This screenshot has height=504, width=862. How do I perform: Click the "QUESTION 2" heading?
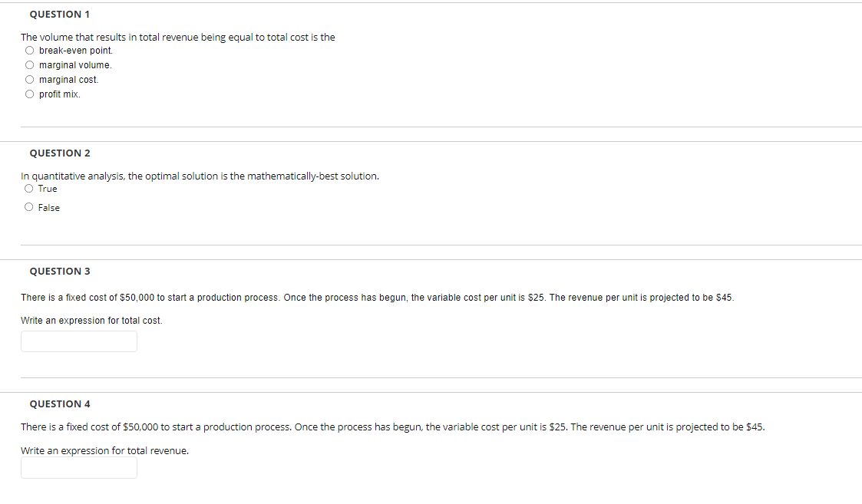click(x=60, y=153)
